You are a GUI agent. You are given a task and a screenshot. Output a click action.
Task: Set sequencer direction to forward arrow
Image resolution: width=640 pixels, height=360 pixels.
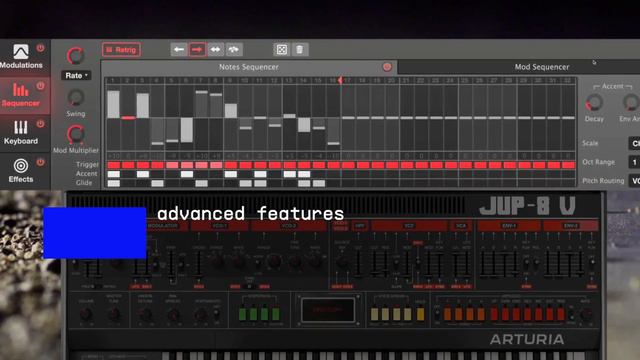point(197,50)
